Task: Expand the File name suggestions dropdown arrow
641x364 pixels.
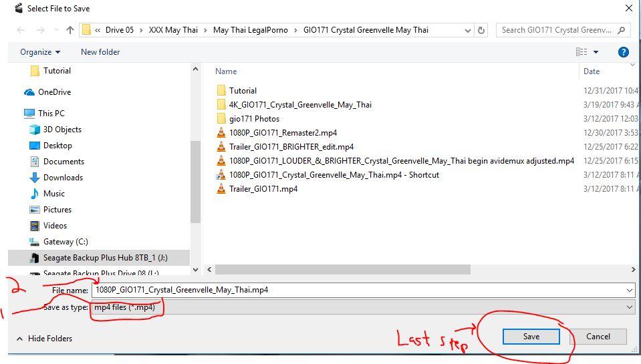Action: point(629,291)
